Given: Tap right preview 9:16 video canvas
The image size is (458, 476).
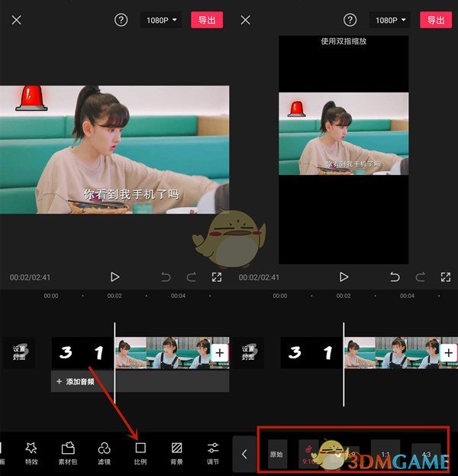Looking at the screenshot, I should (343, 150).
